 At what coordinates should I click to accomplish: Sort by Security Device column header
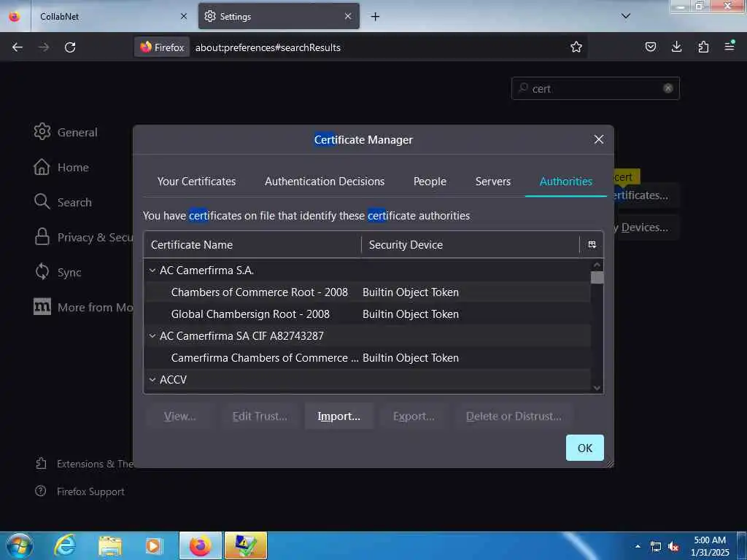(471, 245)
